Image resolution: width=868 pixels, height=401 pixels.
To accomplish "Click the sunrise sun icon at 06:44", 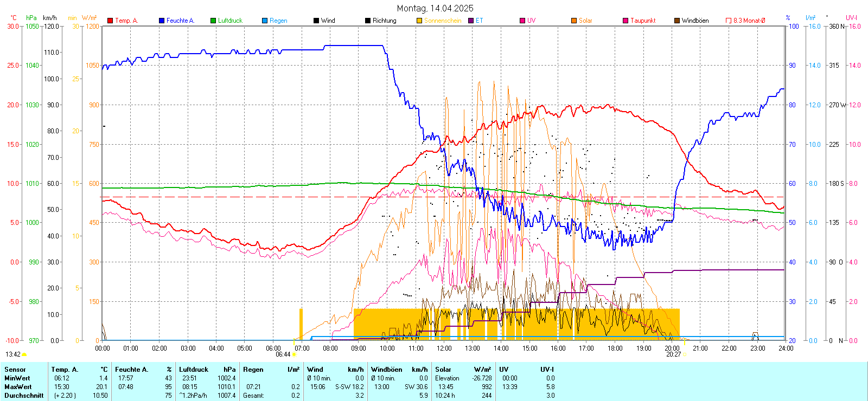I will [x=295, y=354].
